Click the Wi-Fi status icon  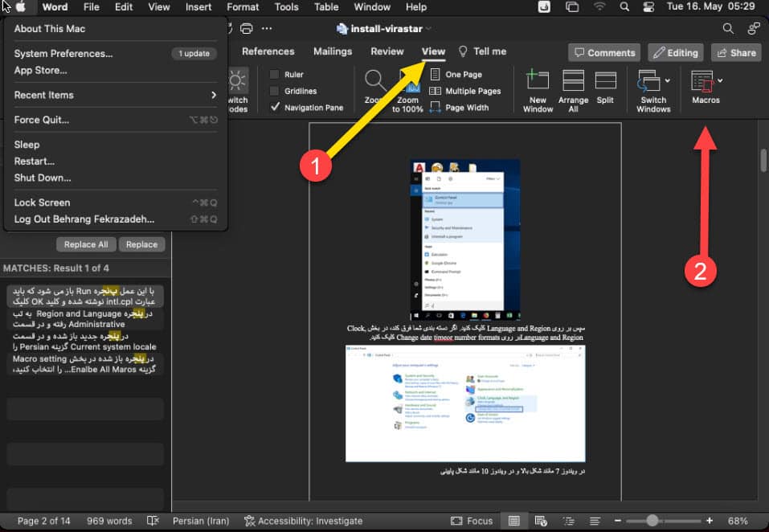point(599,7)
